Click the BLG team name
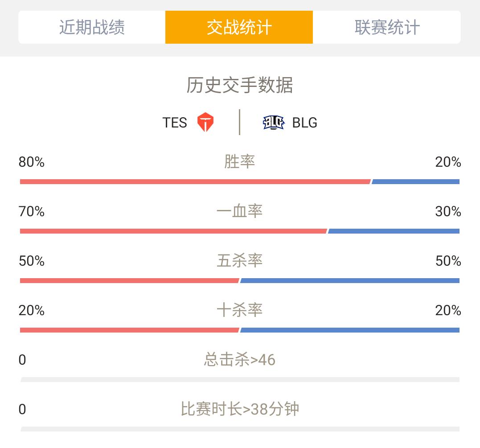This screenshot has height=448, width=480. (x=304, y=123)
